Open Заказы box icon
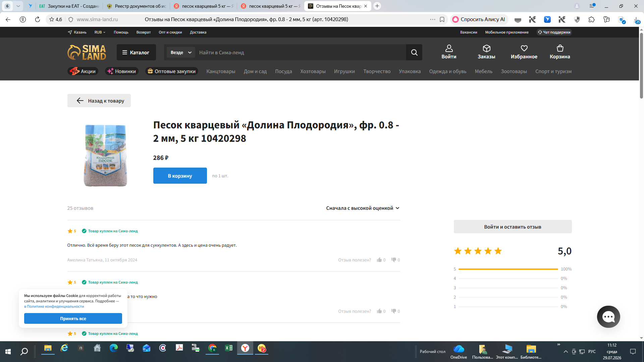644x362 pixels. point(486,49)
